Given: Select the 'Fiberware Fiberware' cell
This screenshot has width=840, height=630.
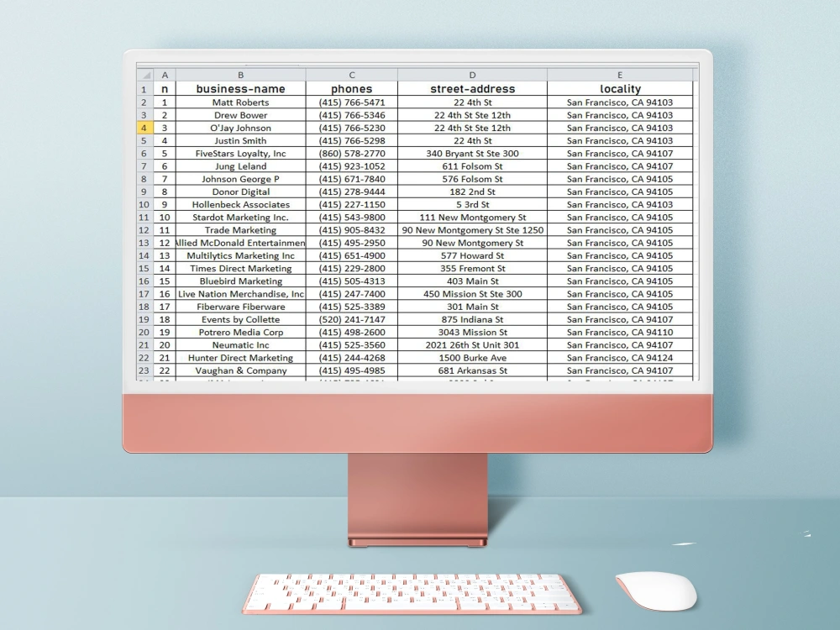Looking at the screenshot, I should click(x=240, y=307).
